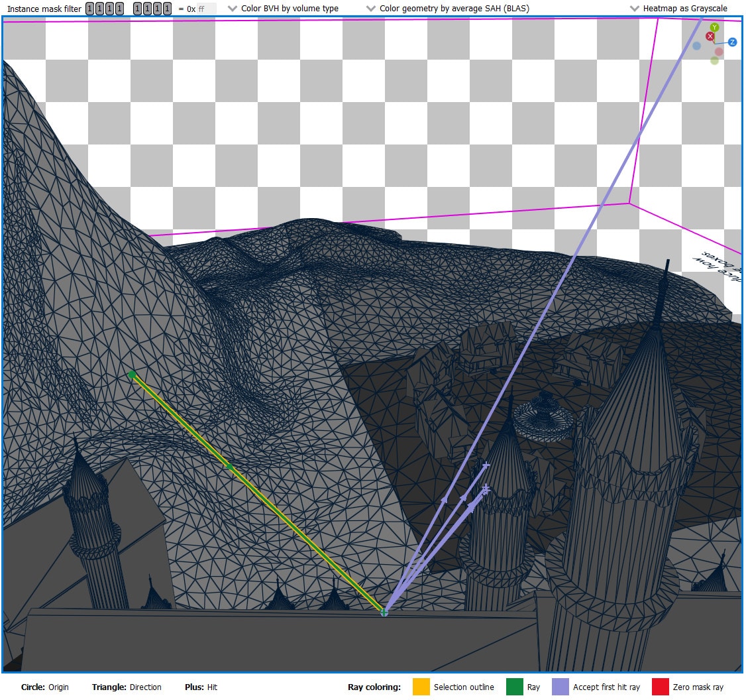The image size is (746, 700).
Task: Expand Color geometry by average SAH dropdown
Action: [448, 9]
